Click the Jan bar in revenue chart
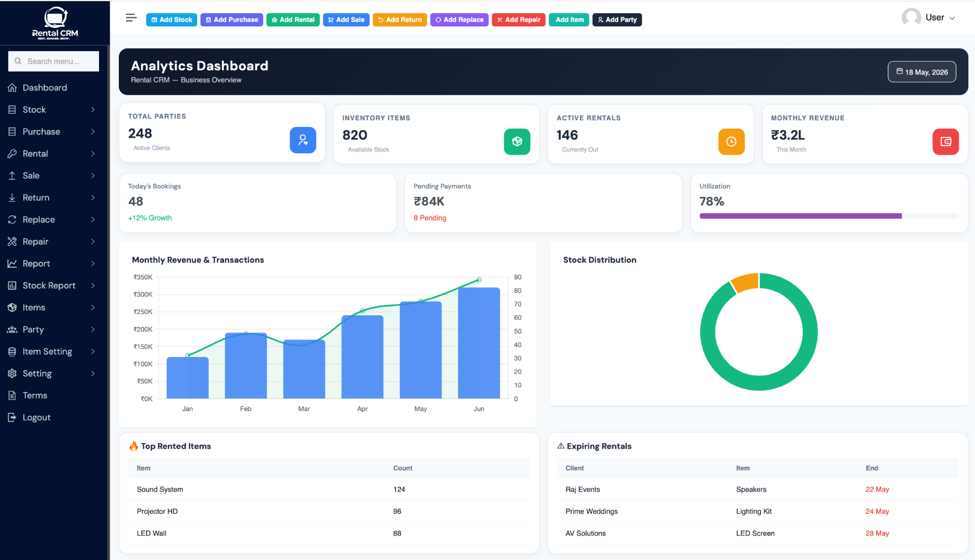This screenshot has height=560, width=975. click(x=187, y=378)
